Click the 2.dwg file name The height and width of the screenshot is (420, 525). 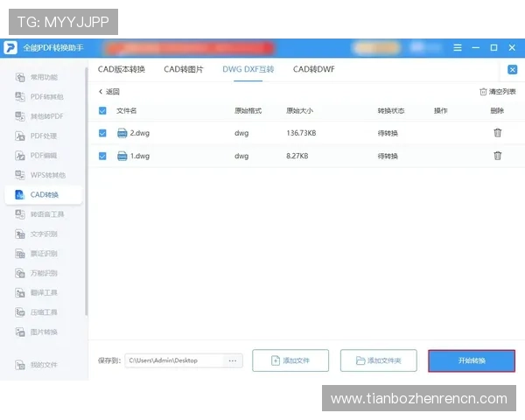point(140,133)
